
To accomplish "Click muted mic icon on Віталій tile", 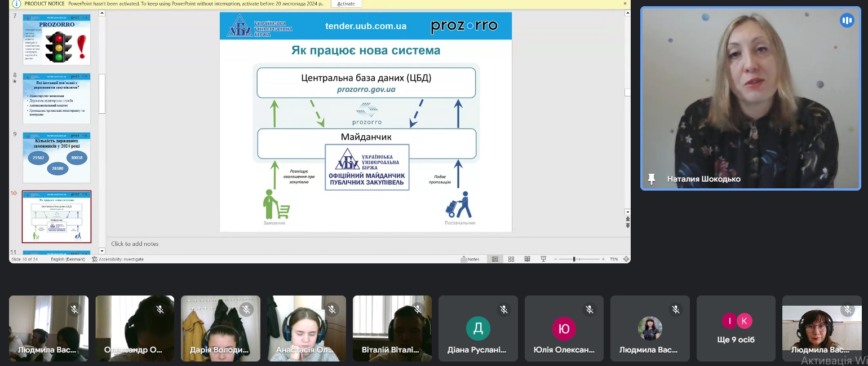I will tap(418, 309).
